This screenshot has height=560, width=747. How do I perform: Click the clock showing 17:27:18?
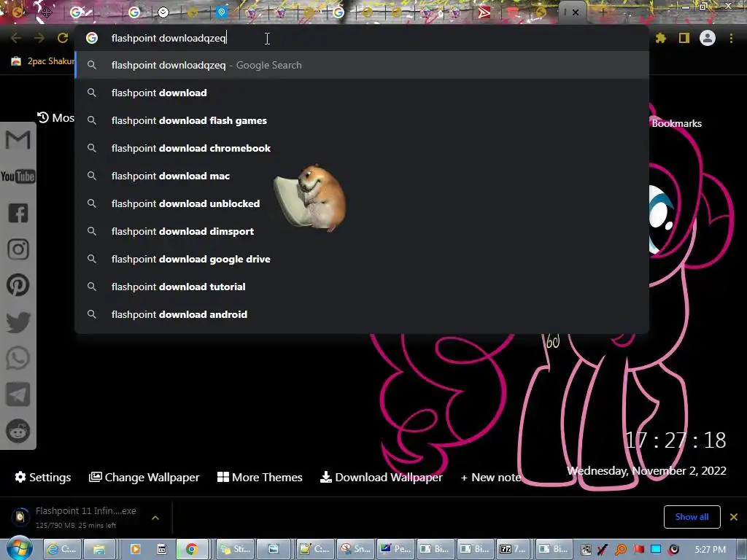coord(675,440)
